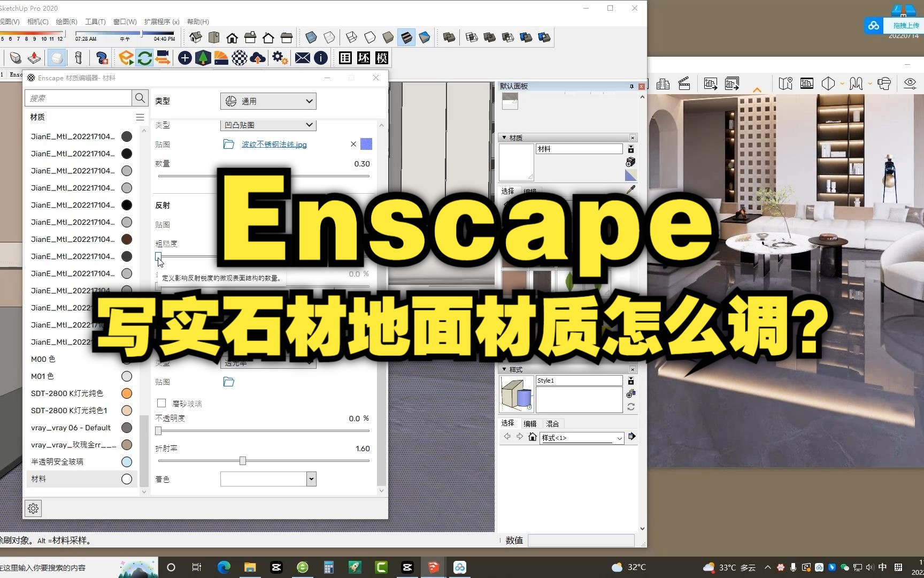Open Microsoft Edge from the taskbar

pos(224,567)
